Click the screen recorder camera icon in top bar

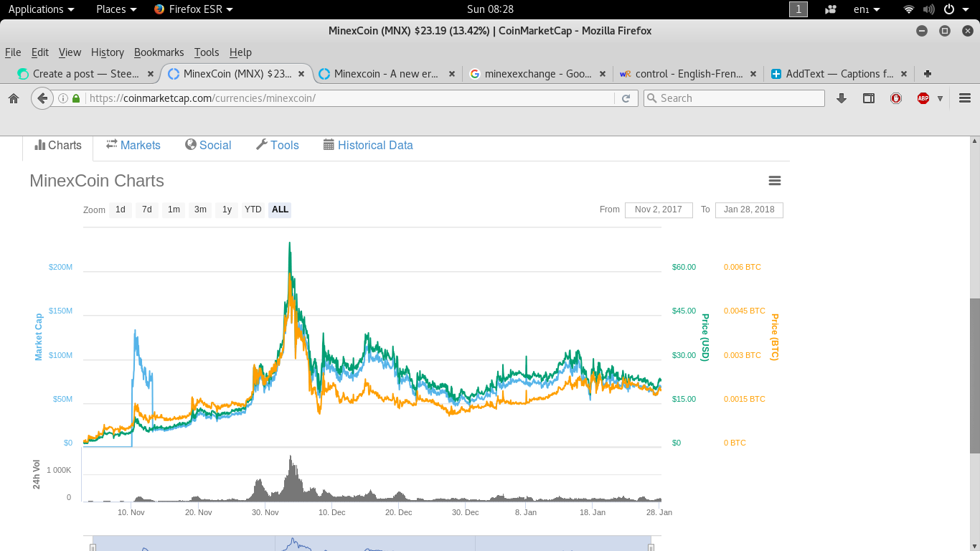[x=831, y=9]
